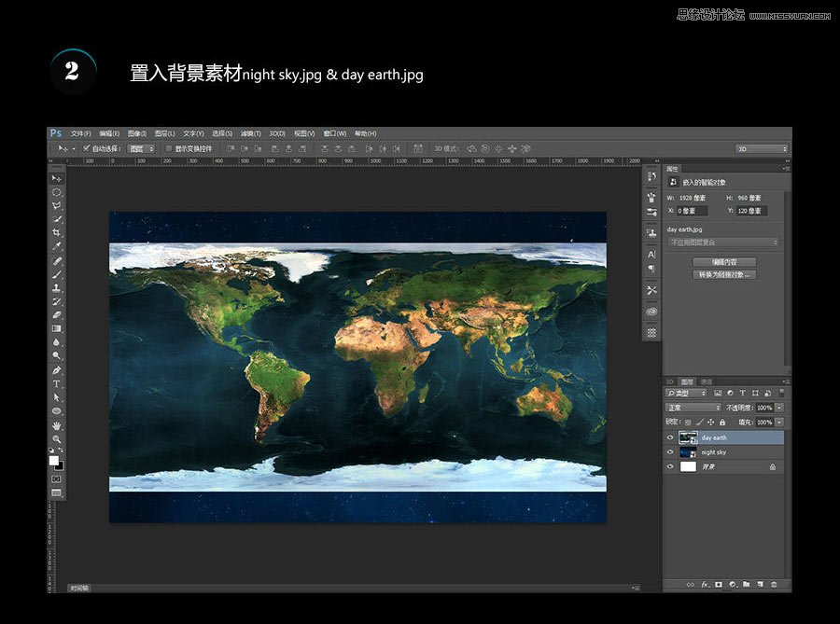
Task: Enable the 显示变换控件 checkbox
Action: (x=169, y=148)
